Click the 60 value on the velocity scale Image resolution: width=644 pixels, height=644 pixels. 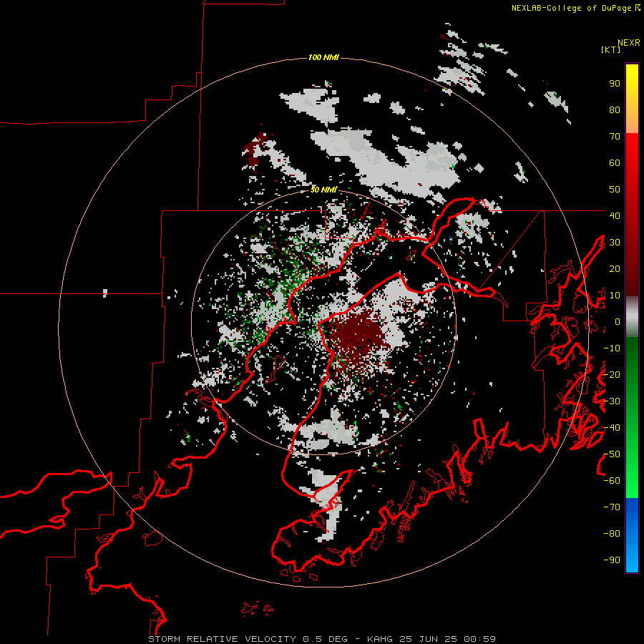(615, 163)
